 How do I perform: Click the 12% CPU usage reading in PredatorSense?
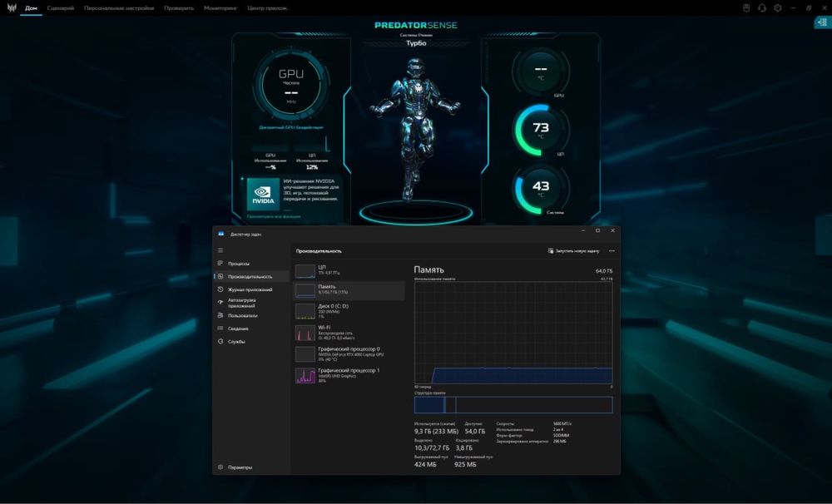311,167
